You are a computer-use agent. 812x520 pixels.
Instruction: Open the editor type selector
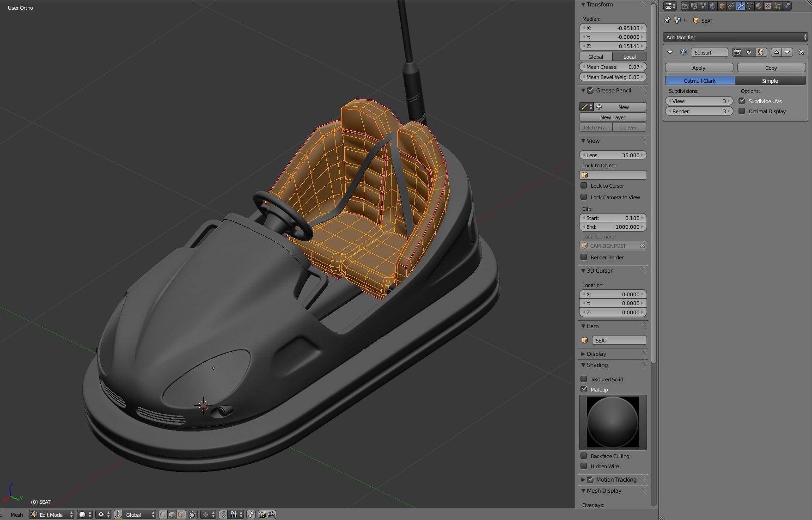point(670,6)
